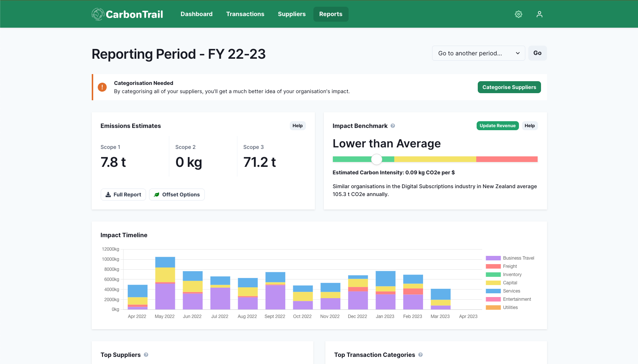Screen dimensions: 638x364
Task: Click 'Estimated Carbon Intensity: 0.09 kg CO2e per $'
Action: tap(394, 172)
